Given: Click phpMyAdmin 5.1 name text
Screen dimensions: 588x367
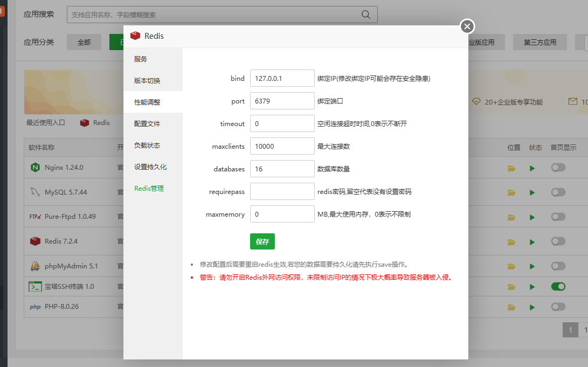Looking at the screenshot, I should tap(71, 266).
